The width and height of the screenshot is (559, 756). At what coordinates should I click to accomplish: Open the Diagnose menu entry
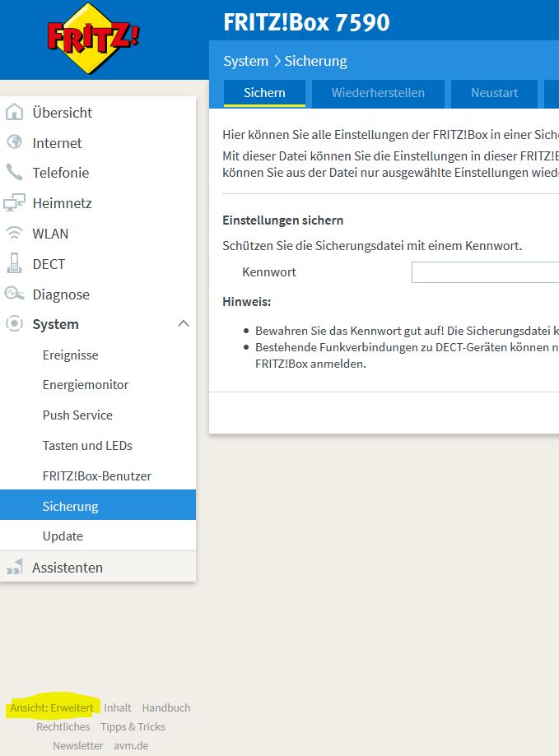coord(98,295)
